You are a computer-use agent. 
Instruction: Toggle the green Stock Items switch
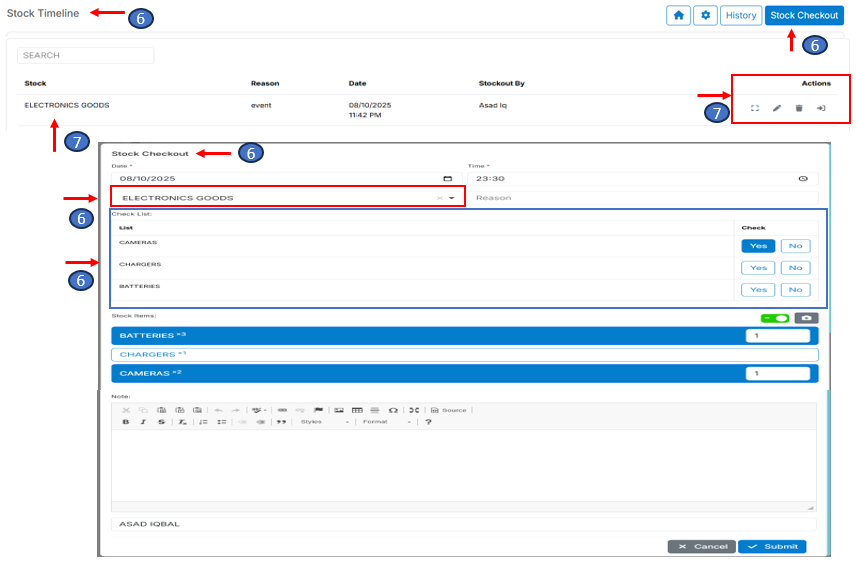pos(774,318)
